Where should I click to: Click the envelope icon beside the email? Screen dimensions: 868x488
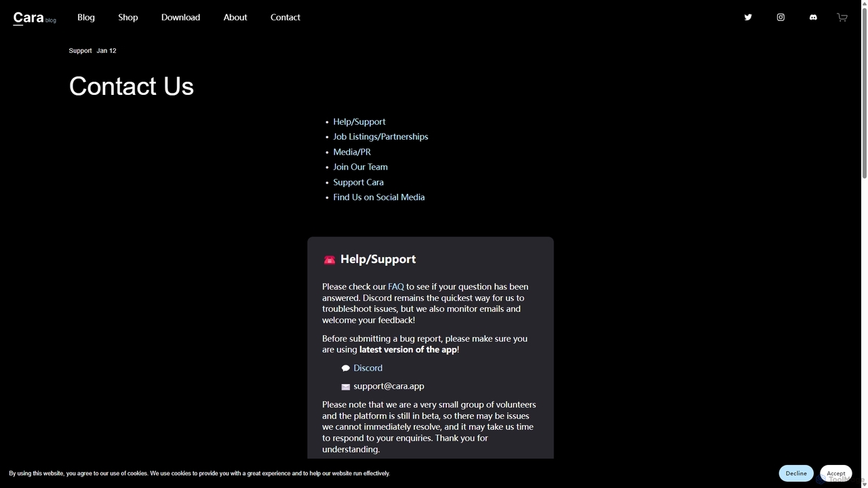coord(346,387)
